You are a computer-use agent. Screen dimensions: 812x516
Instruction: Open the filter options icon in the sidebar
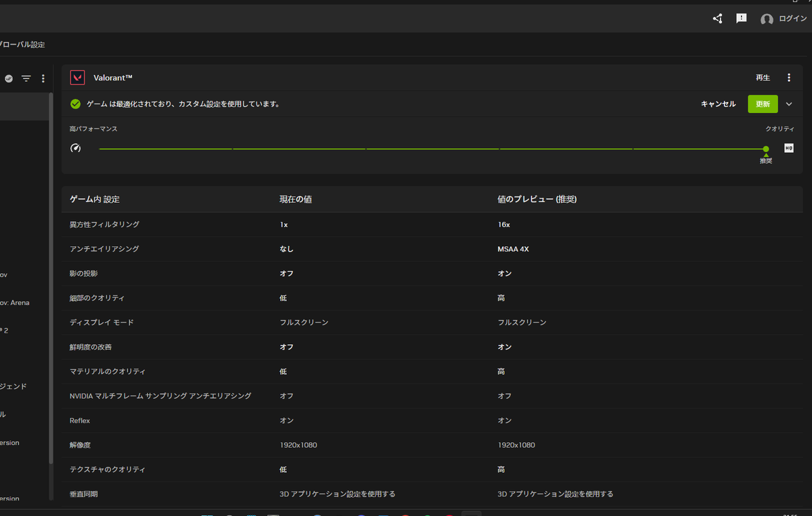[x=26, y=78]
